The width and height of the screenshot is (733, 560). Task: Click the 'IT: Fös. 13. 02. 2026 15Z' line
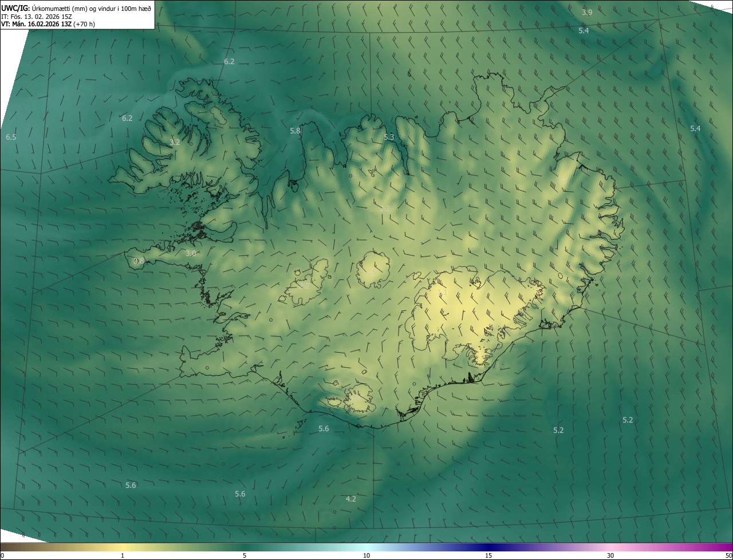point(37,16)
